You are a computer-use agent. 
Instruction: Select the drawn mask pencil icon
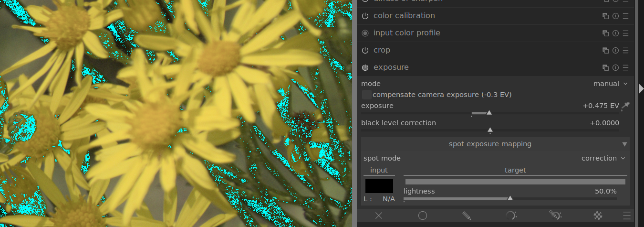click(467, 216)
